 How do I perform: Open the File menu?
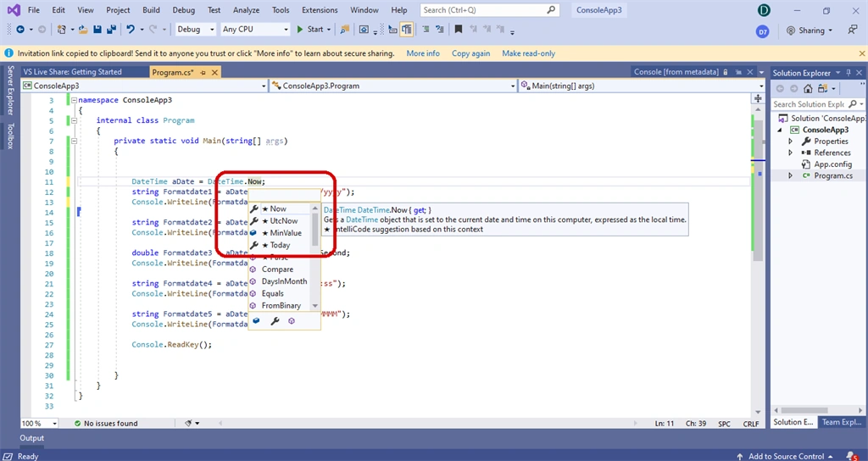point(34,10)
